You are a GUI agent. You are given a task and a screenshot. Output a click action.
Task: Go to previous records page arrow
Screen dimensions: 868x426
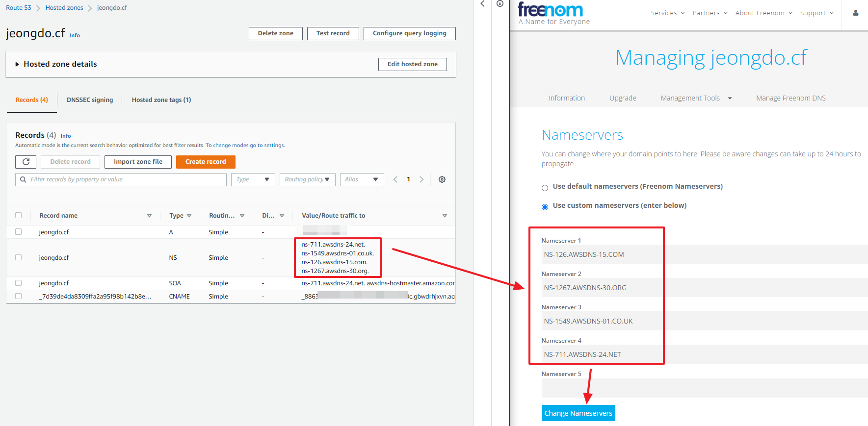pos(395,179)
